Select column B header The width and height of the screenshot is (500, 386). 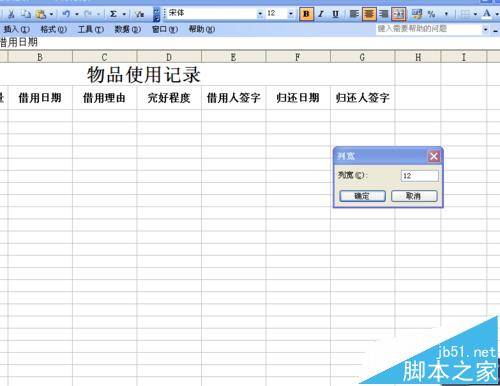click(40, 57)
